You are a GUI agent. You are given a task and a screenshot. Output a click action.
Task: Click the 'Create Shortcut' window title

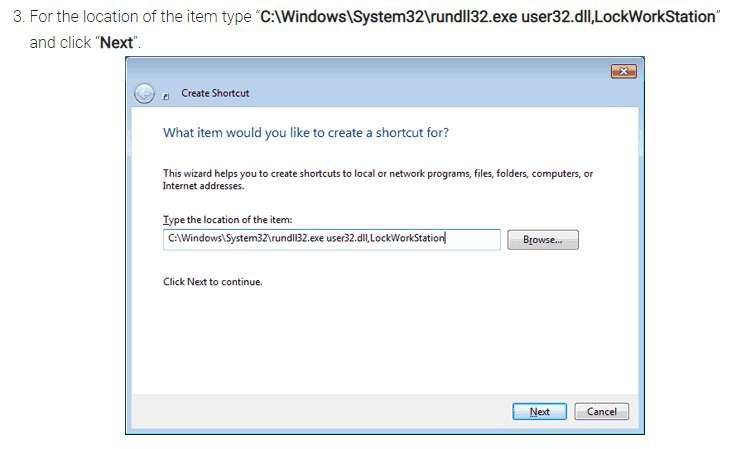coord(215,93)
